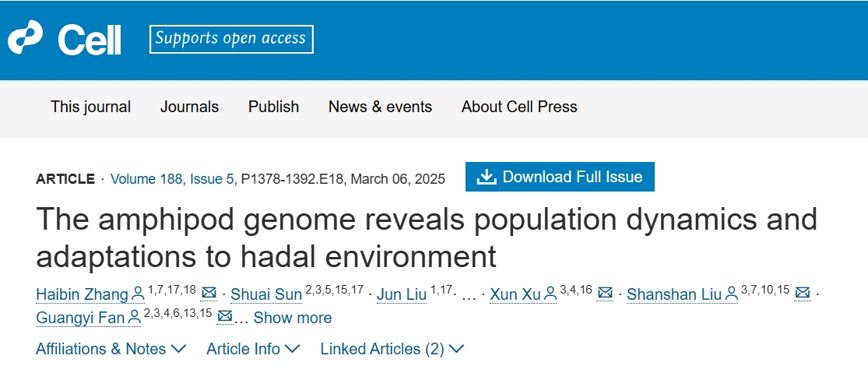Open the This journal menu
The height and width of the screenshot is (366, 868).
click(x=91, y=107)
